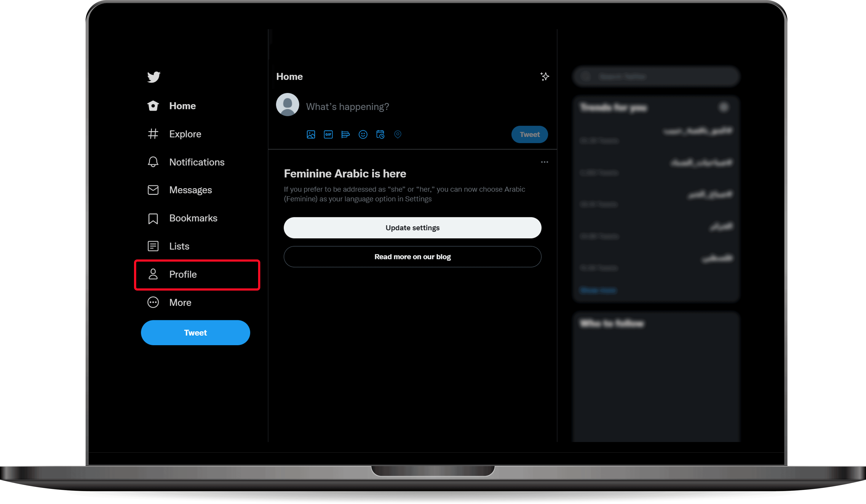This screenshot has width=866, height=504.
Task: Open Bookmarks collection
Action: point(193,218)
